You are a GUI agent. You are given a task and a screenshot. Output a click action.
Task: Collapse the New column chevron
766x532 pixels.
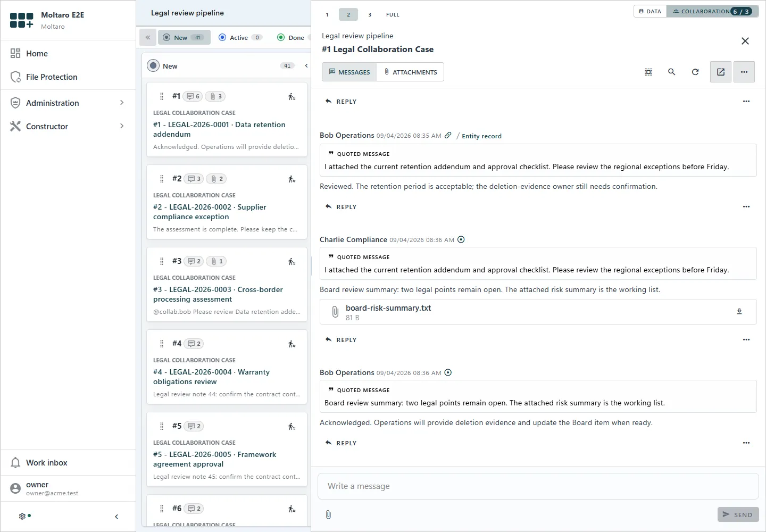coord(306,65)
